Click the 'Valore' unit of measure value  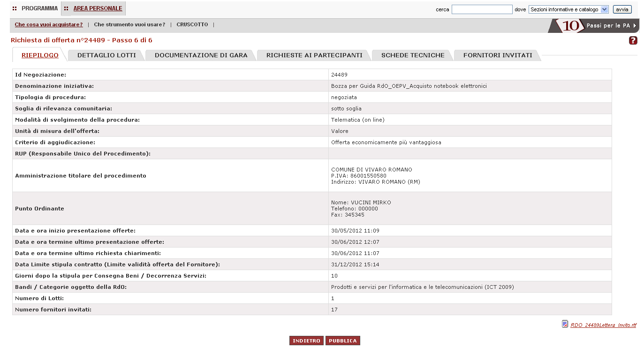coord(340,131)
